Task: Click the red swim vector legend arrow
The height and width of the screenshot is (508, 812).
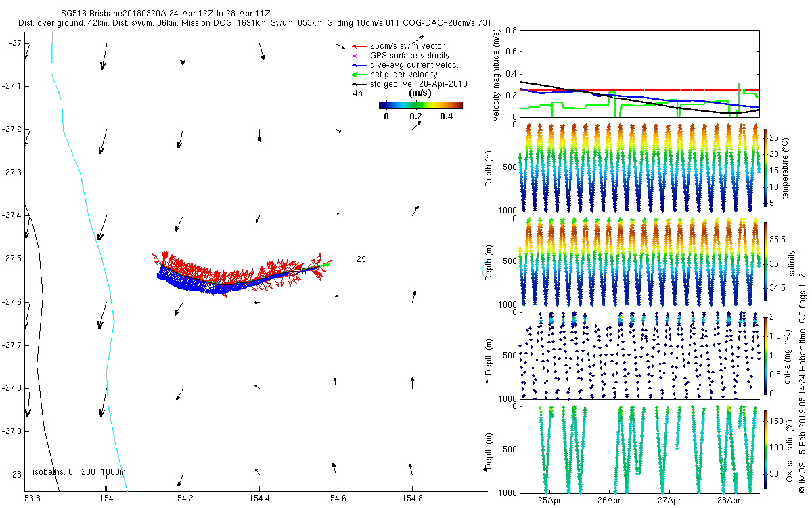Action: pos(359,46)
